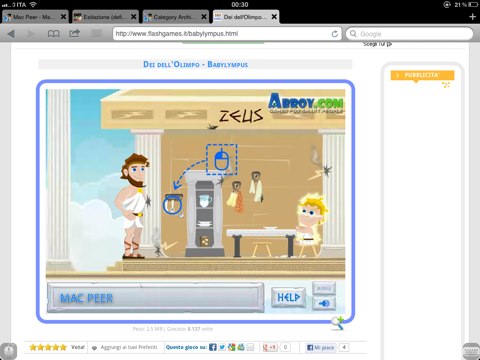This screenshot has width=480, height=360.
Task: Click the Google search field
Action: click(x=409, y=34)
